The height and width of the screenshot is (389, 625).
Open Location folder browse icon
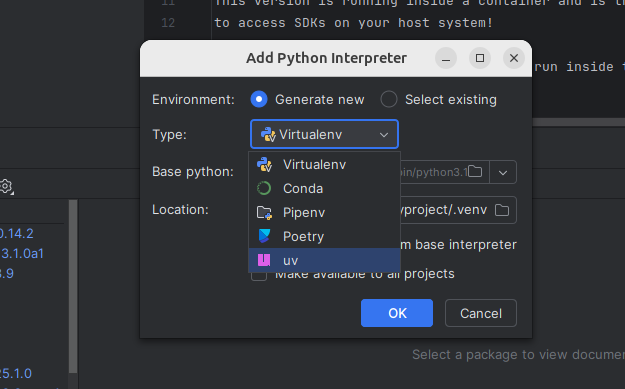tap(502, 210)
